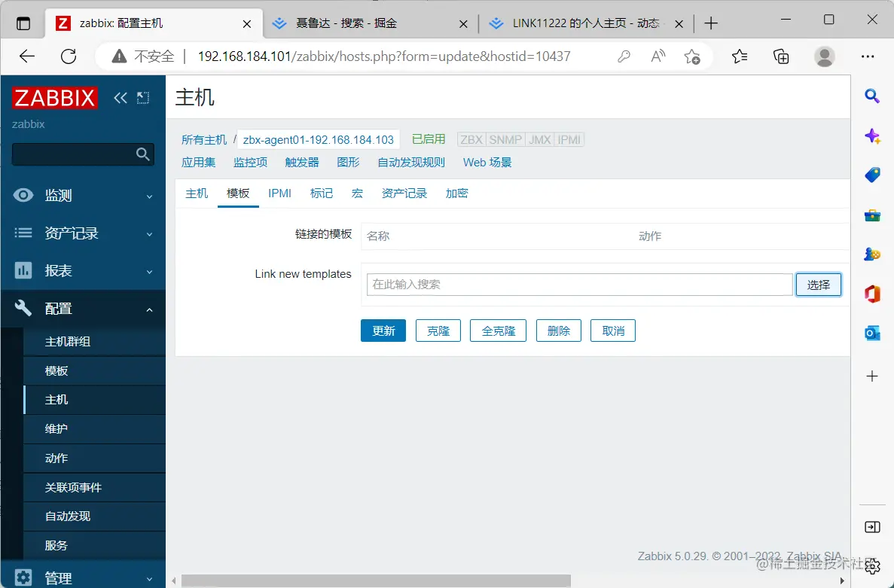Switch to the 加密 form tab

coord(456,193)
